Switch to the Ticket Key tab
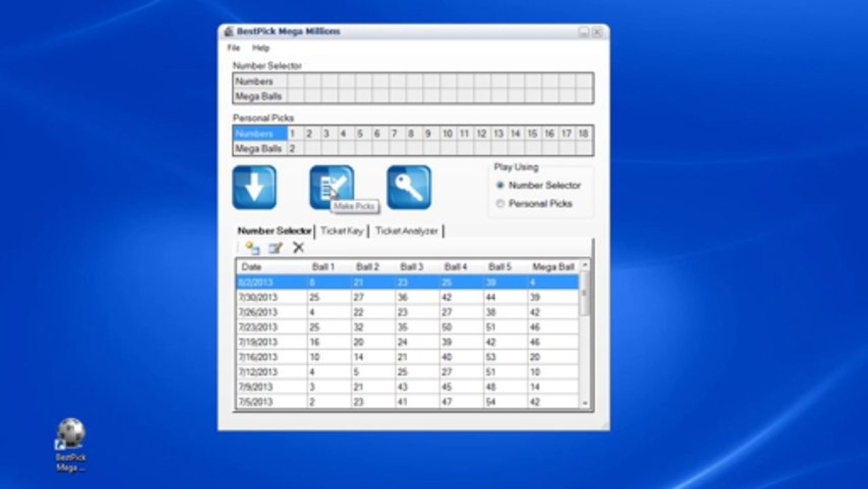Screen dimensions: 868x489 point(342,231)
